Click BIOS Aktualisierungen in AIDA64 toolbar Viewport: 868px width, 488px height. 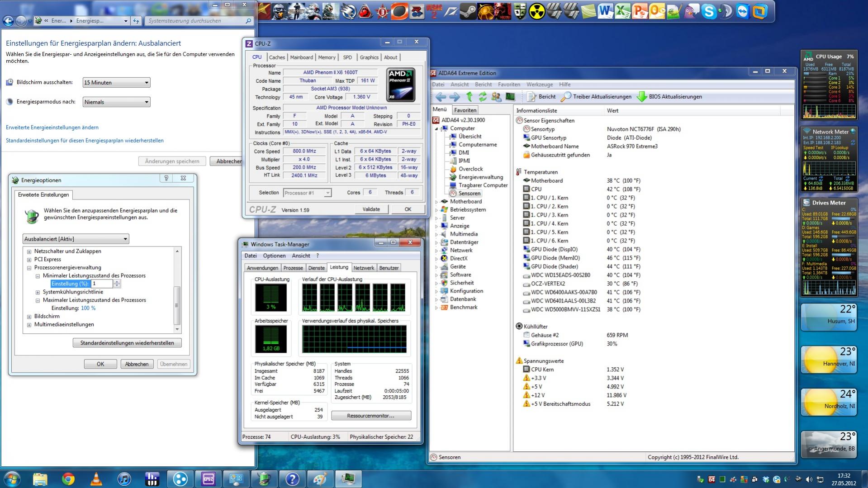tap(669, 97)
